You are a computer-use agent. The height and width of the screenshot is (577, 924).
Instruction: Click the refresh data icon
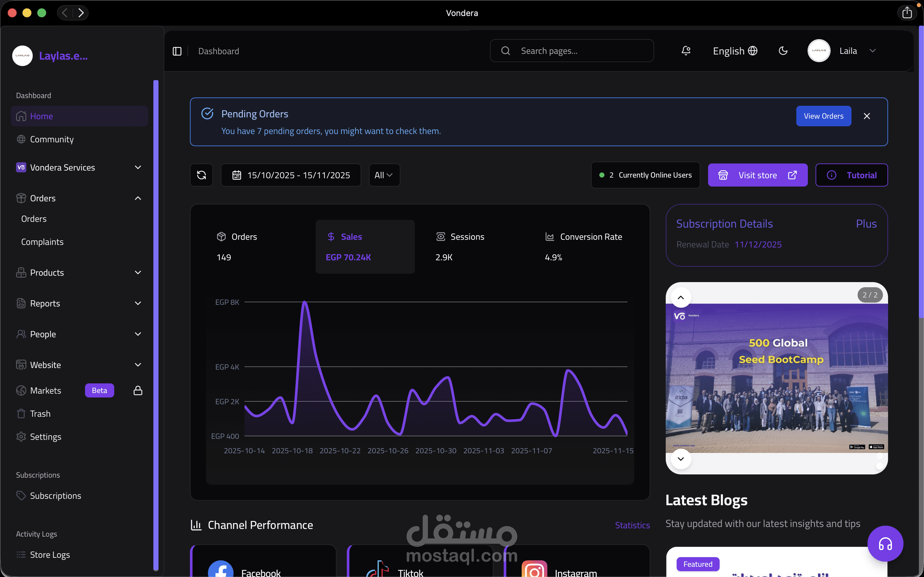pos(201,175)
